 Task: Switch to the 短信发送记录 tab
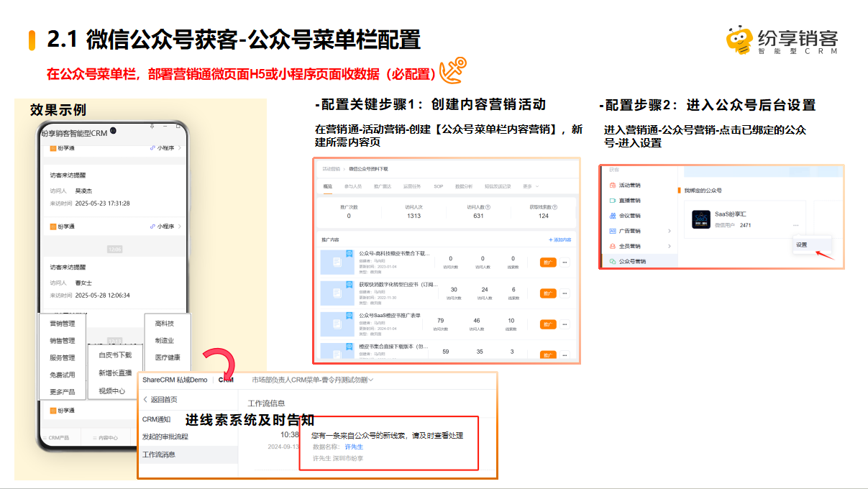click(x=498, y=186)
